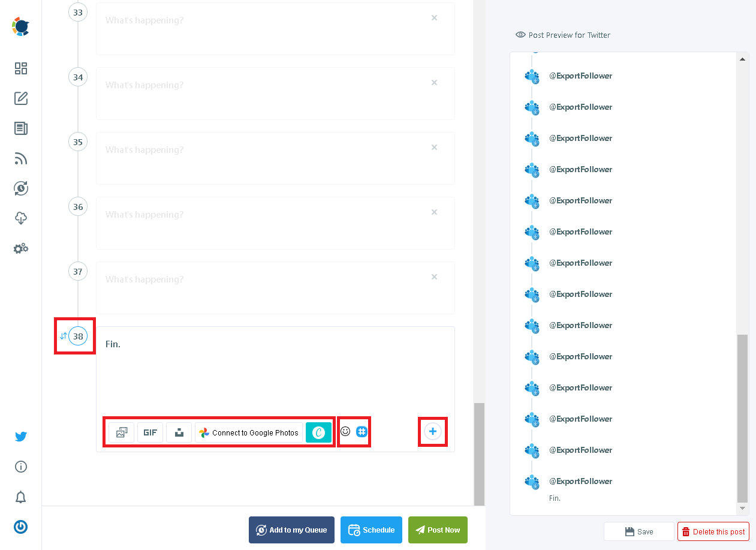The width and height of the screenshot is (756, 550).
Task: Open the RSS feed sidebar icon
Action: click(x=20, y=158)
